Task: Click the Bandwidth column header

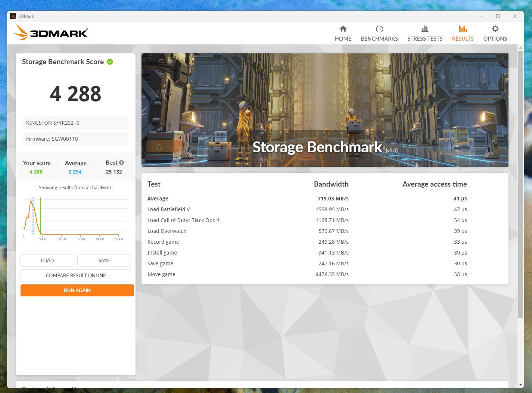Action: click(331, 184)
